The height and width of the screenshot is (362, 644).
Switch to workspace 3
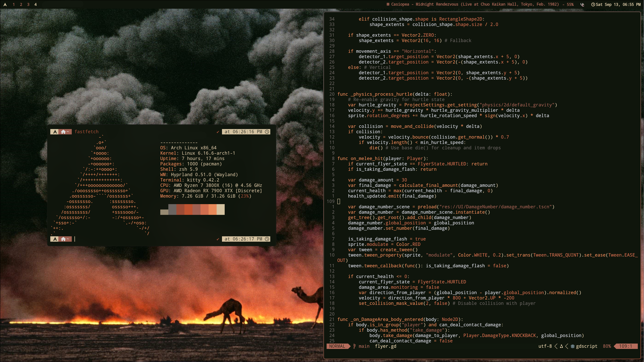[28, 5]
